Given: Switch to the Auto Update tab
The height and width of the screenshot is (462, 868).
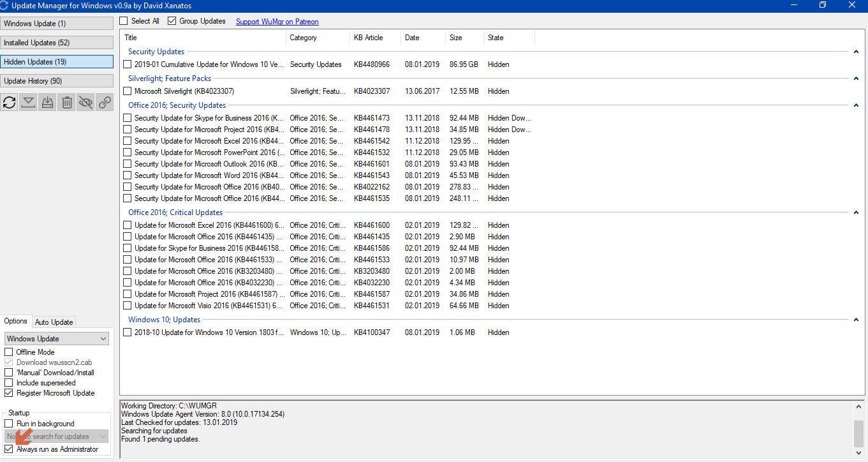Looking at the screenshot, I should coord(54,322).
